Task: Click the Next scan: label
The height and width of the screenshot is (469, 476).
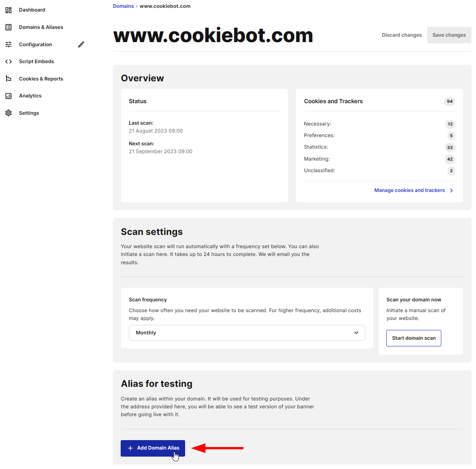Action: point(141,144)
